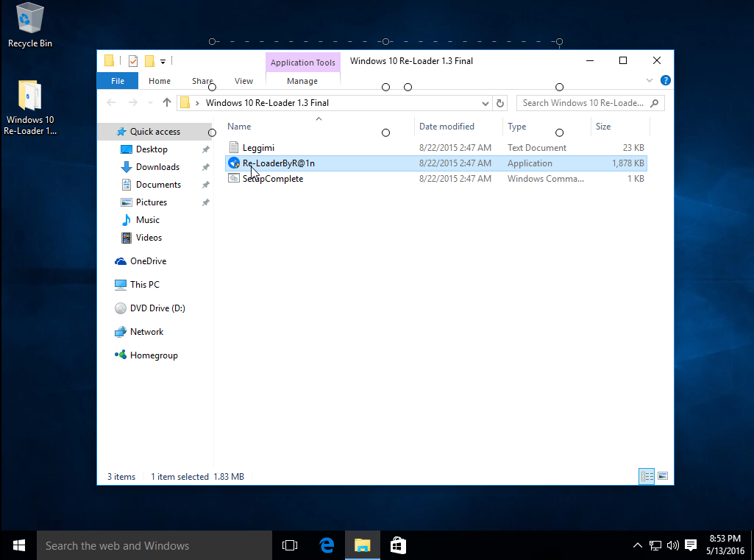754x560 pixels.
Task: Go forward with the Forward arrow
Action: (x=132, y=102)
